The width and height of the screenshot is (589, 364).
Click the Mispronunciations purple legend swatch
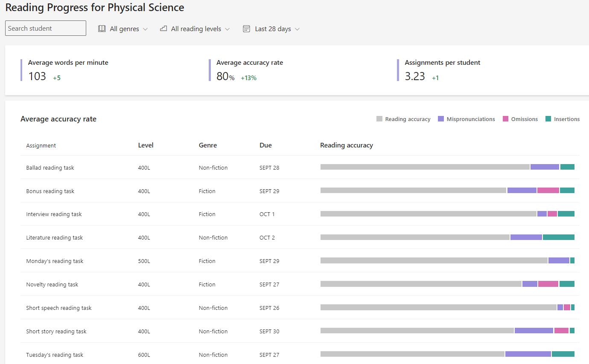pyautogui.click(x=441, y=119)
